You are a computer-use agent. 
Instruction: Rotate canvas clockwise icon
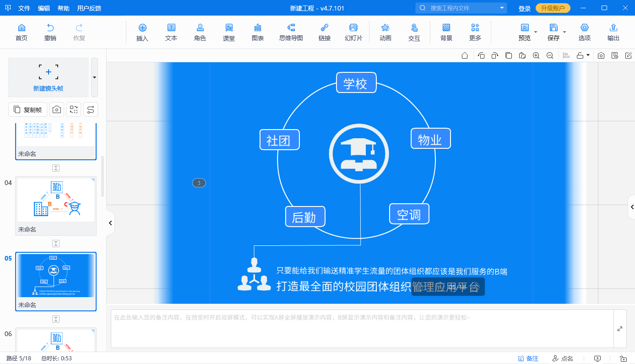tap(495, 55)
